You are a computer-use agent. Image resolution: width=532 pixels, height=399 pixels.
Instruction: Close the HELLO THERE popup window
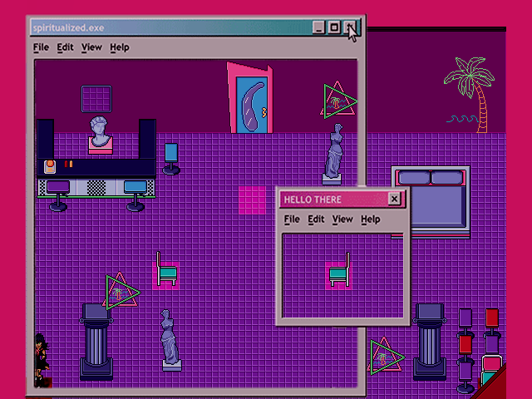coord(394,199)
